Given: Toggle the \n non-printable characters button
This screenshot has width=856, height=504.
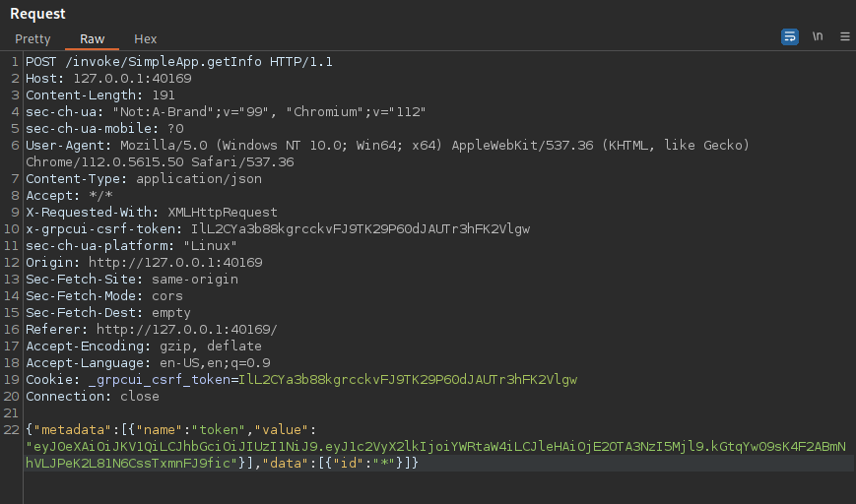Looking at the screenshot, I should 818,36.
